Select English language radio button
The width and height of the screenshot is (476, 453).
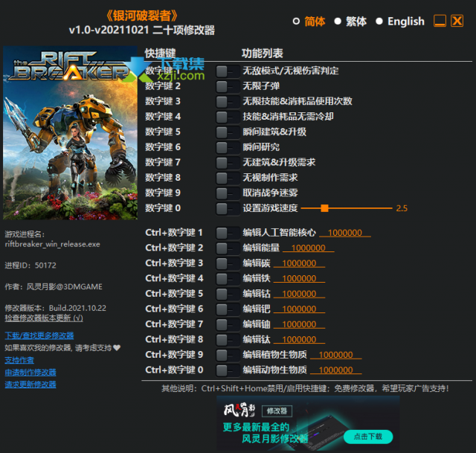pyautogui.click(x=379, y=22)
